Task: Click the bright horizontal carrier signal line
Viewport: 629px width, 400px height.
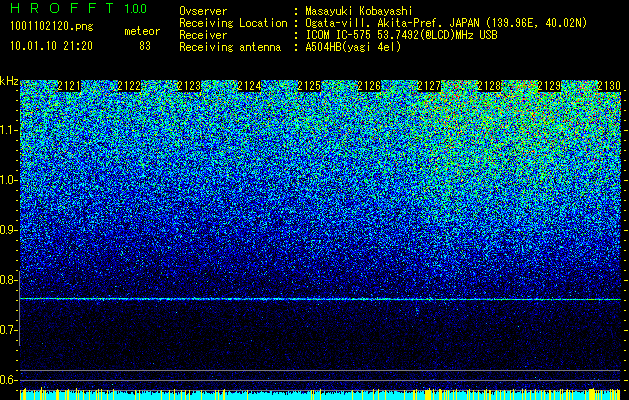Action: click(x=320, y=299)
